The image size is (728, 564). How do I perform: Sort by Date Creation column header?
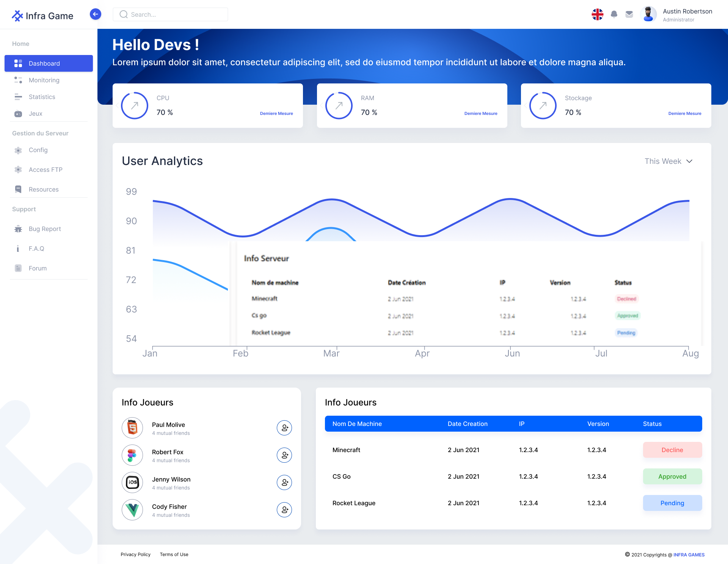tap(468, 424)
